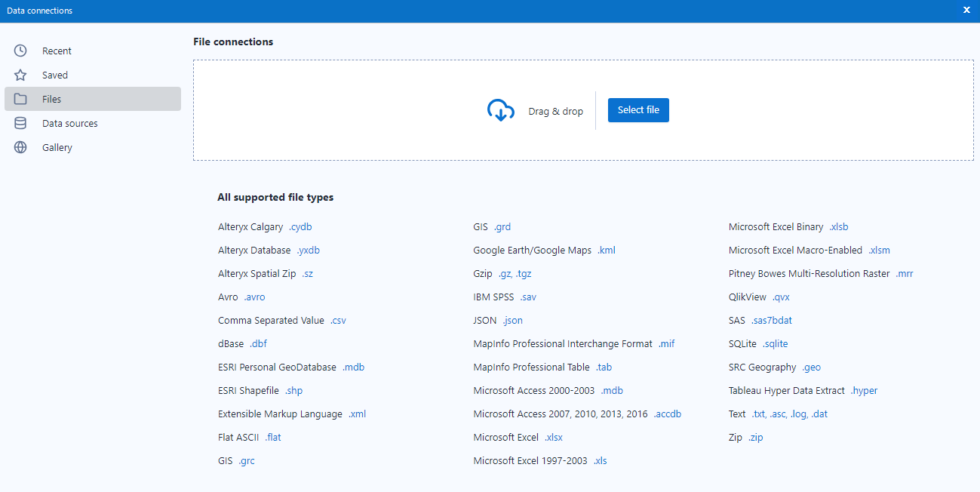Click the 'Tableau Hyper Data Extract' label
Viewport: 980px width, 492px height.
pos(787,390)
